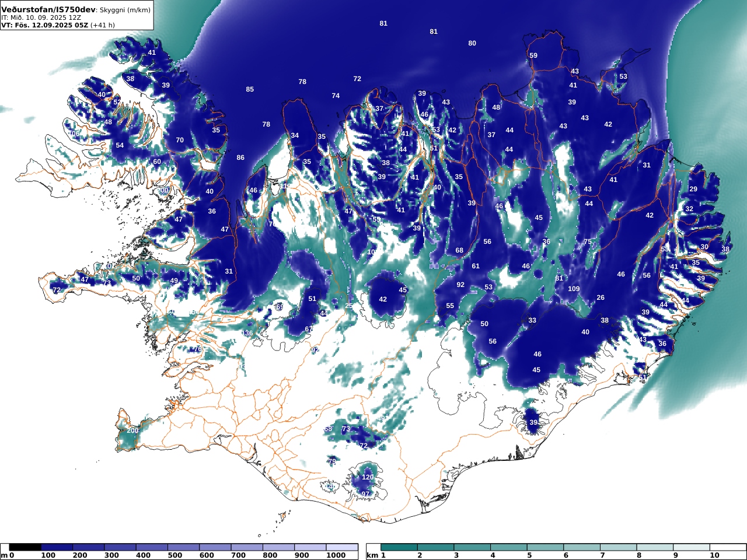Click the '500' label on meters scale
Viewport: 747px width, 560px height.
tap(175, 555)
